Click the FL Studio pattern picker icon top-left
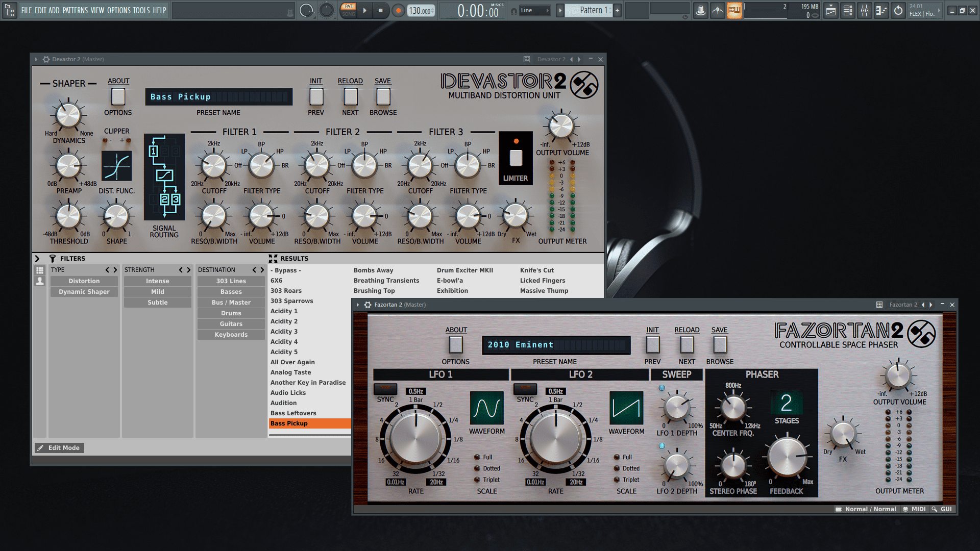Image resolution: width=980 pixels, height=551 pixels. coord(9,10)
